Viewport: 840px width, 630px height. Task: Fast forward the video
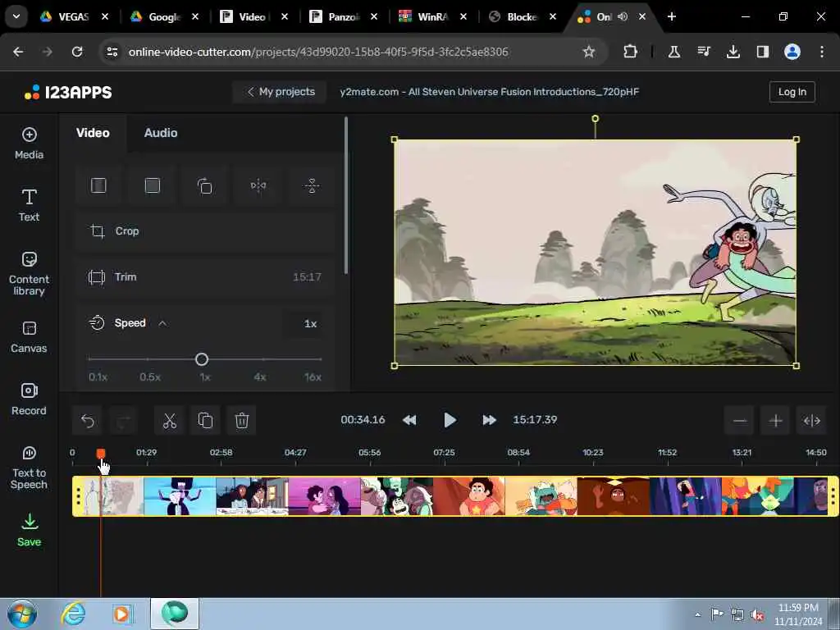click(489, 420)
